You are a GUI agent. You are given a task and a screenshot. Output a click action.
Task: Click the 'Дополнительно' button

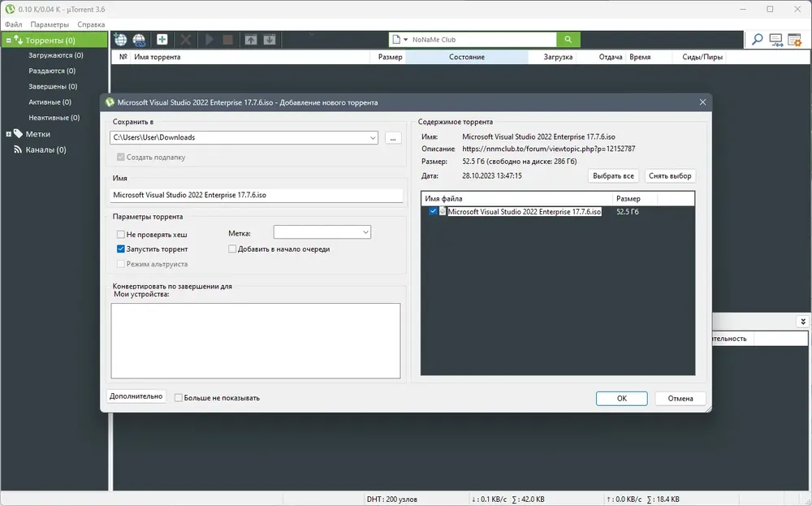[x=136, y=396]
